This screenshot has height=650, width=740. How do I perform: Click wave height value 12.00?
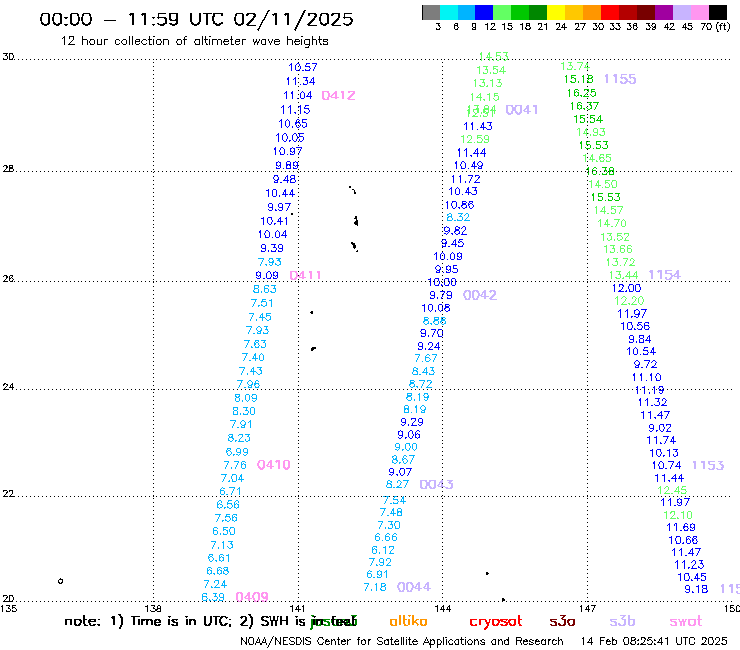tap(626, 288)
